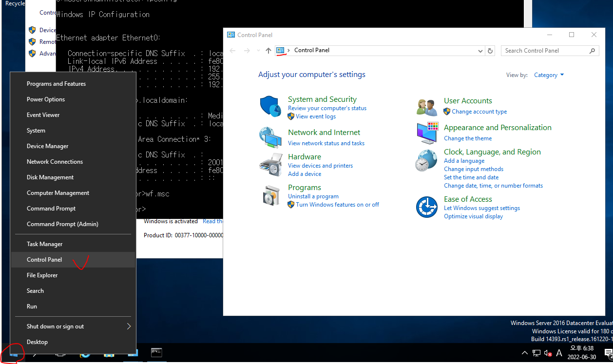Launch Command Prompt (Admin) from the menu
Image resolution: width=613 pixels, height=364 pixels.
[x=73, y=224]
